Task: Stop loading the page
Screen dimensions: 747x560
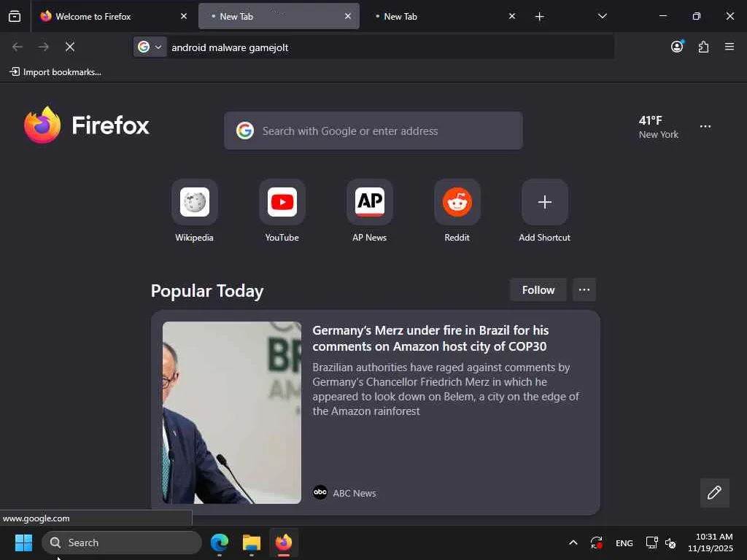Action: tap(70, 47)
